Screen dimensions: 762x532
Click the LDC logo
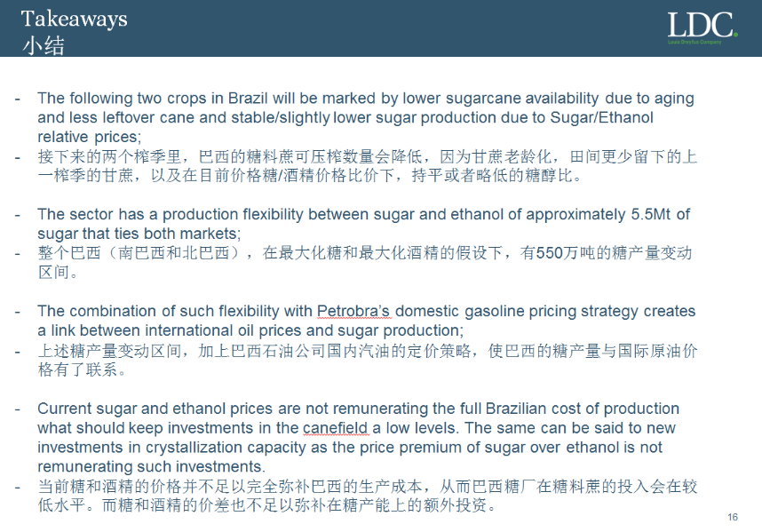pos(701,24)
